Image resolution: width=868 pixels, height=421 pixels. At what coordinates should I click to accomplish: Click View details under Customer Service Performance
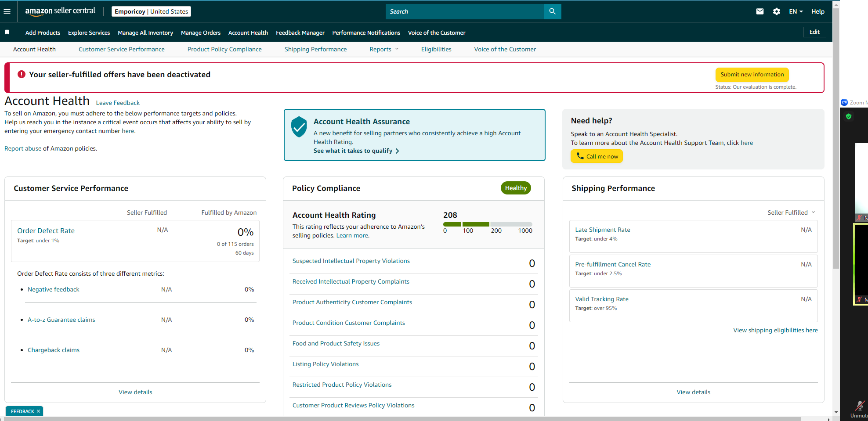click(135, 392)
